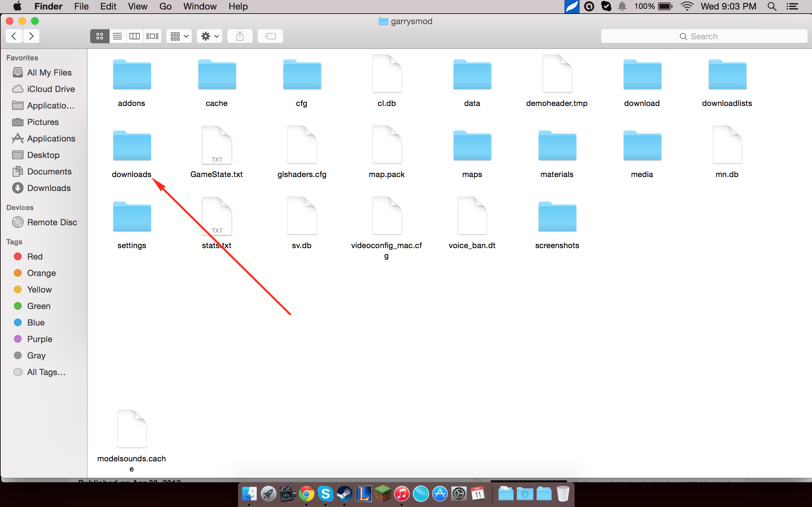The width and height of the screenshot is (812, 507).
Task: Click the Search field
Action: coord(704,36)
